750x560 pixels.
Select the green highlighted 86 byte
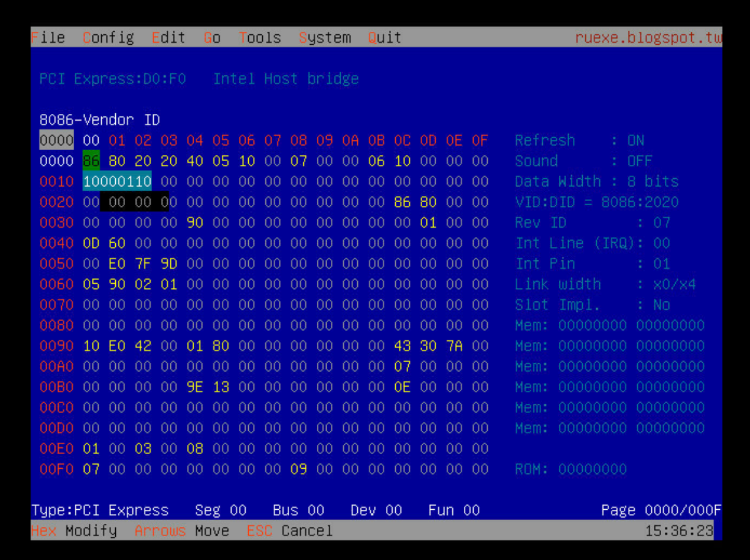(91, 161)
